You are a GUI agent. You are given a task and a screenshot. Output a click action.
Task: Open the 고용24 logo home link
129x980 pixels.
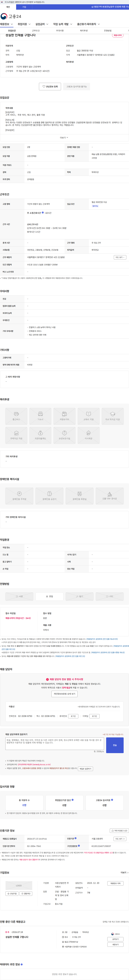(11, 16)
